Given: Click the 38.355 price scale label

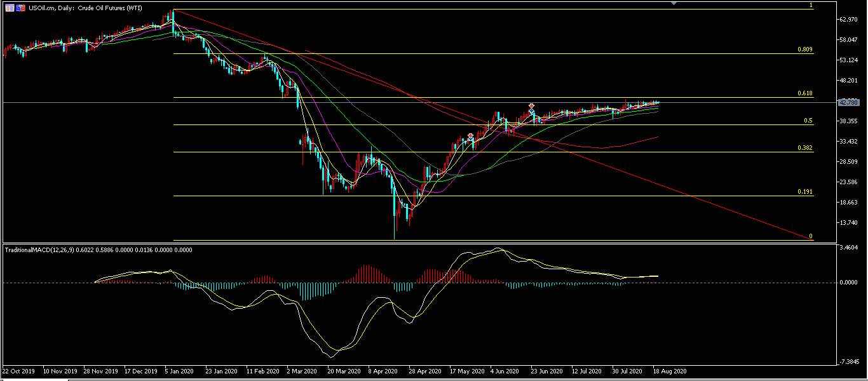Looking at the screenshot, I should 849,121.
